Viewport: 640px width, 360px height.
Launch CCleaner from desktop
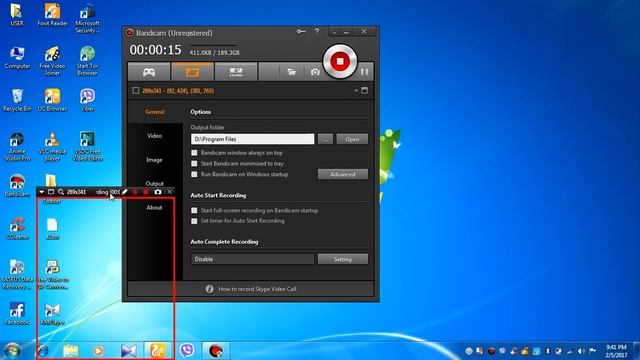pos(17,228)
